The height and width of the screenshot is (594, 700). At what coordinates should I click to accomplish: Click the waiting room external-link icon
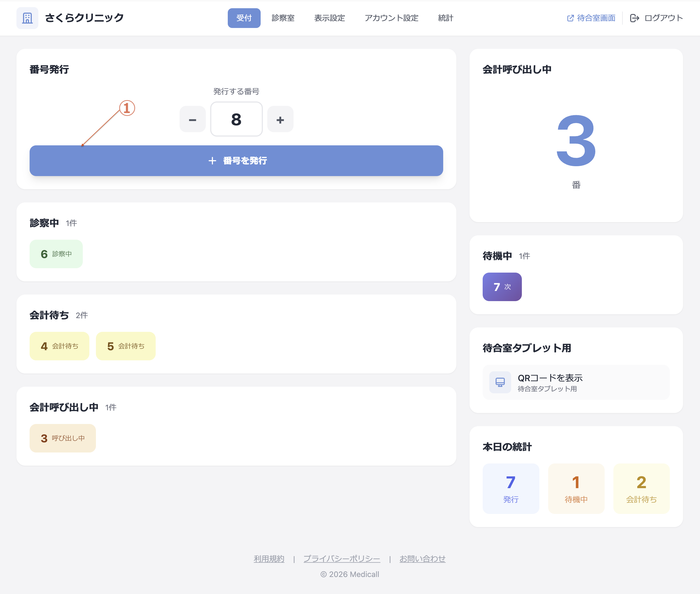tap(570, 18)
